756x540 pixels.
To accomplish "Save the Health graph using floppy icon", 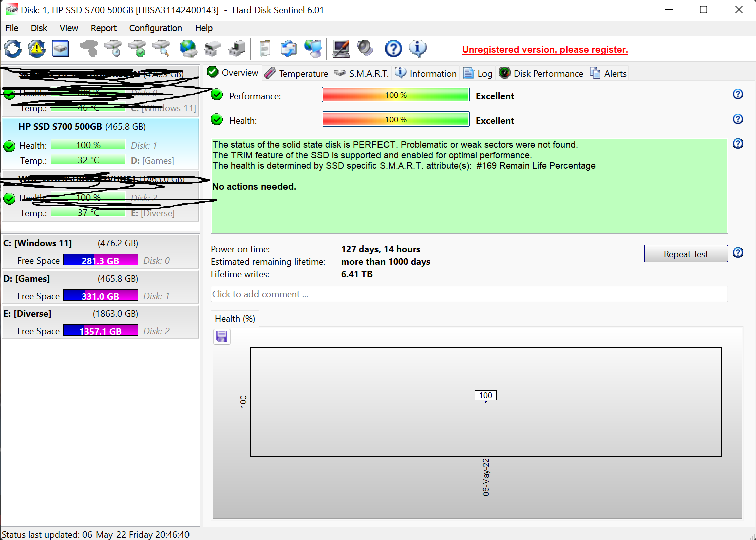I will click(x=222, y=336).
